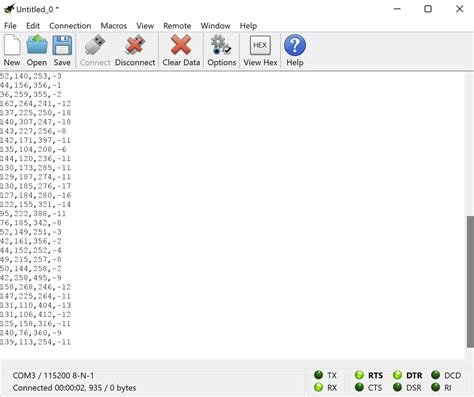The image size is (474, 397).
Task: Click the COM3 / 115200 8-N-1 status text
Action: 53,376
